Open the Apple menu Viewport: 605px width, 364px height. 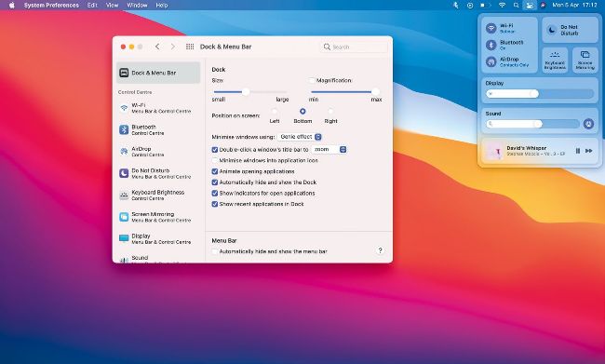tap(11, 6)
